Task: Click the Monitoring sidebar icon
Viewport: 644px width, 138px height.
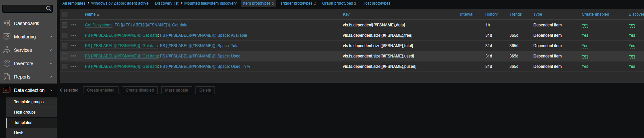Action: (7, 36)
